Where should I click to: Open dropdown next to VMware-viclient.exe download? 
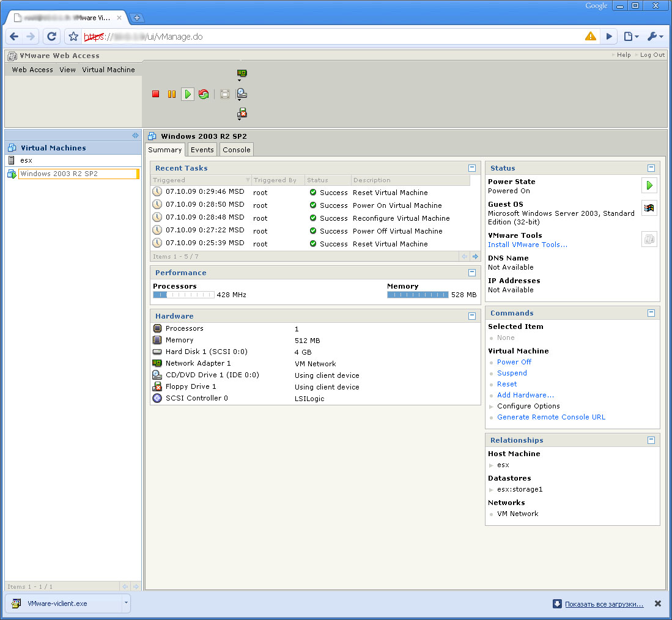[x=126, y=603]
